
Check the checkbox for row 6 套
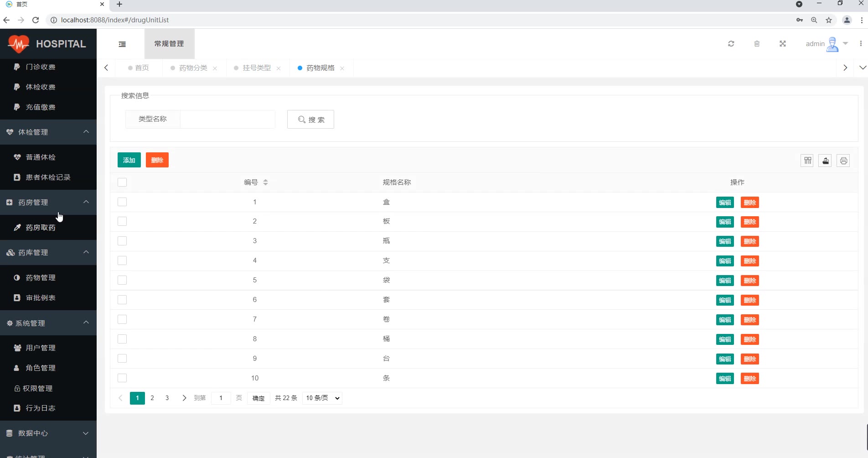tap(122, 300)
